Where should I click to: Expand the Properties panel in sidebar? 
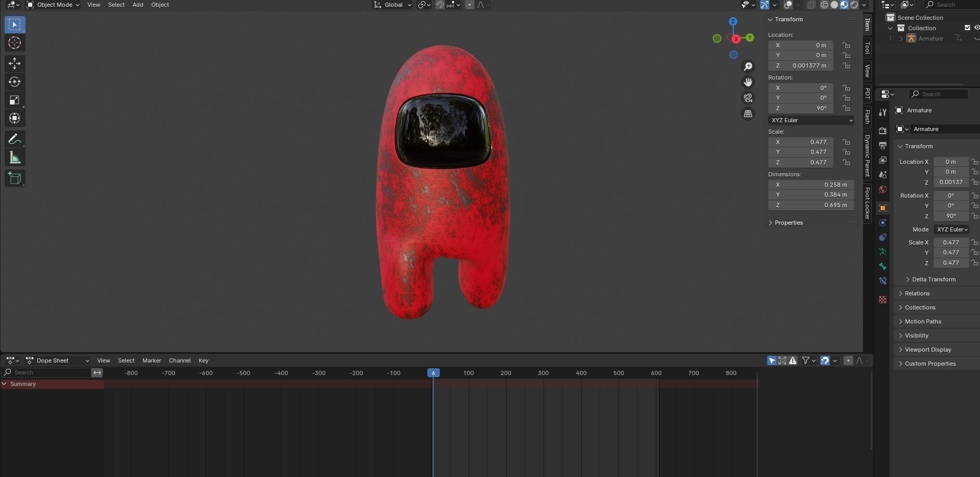pos(770,223)
